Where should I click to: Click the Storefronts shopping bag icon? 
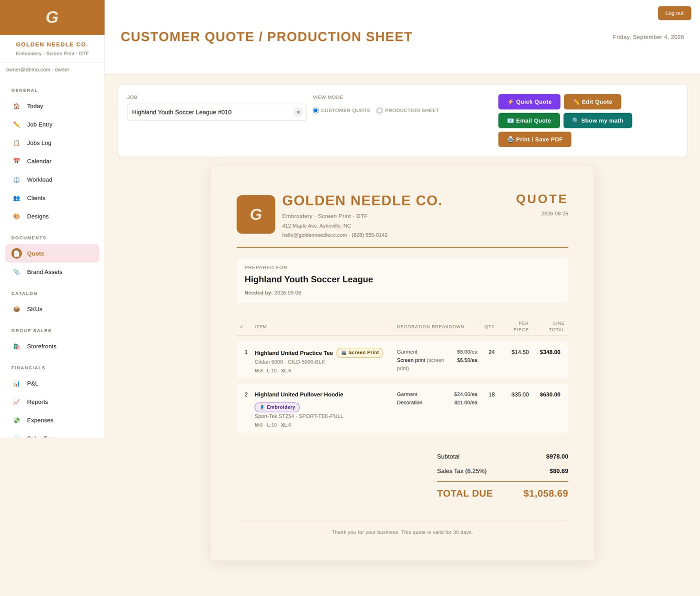pyautogui.click(x=16, y=346)
